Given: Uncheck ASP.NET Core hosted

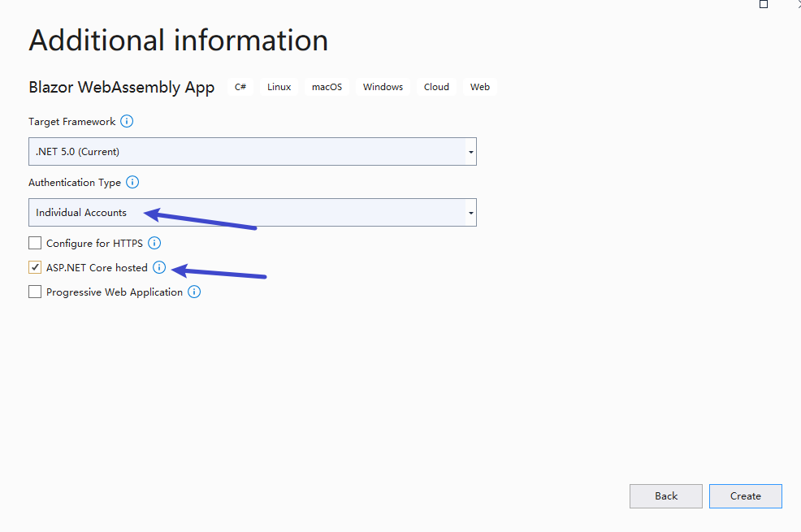Looking at the screenshot, I should (x=35, y=266).
